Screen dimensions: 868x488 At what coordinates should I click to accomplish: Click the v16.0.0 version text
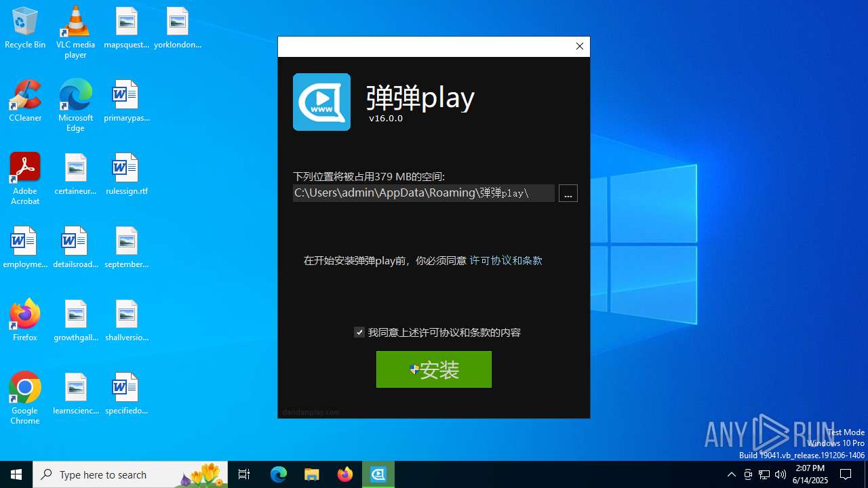tap(386, 118)
